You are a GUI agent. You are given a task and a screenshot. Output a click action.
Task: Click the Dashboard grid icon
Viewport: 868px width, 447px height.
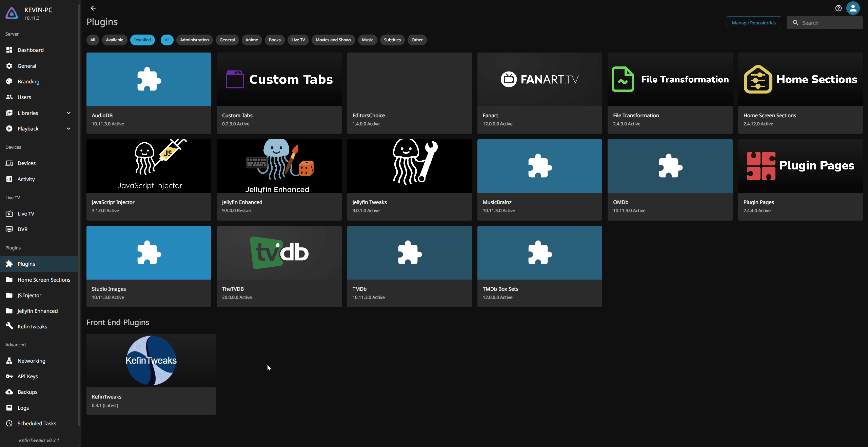[9, 50]
